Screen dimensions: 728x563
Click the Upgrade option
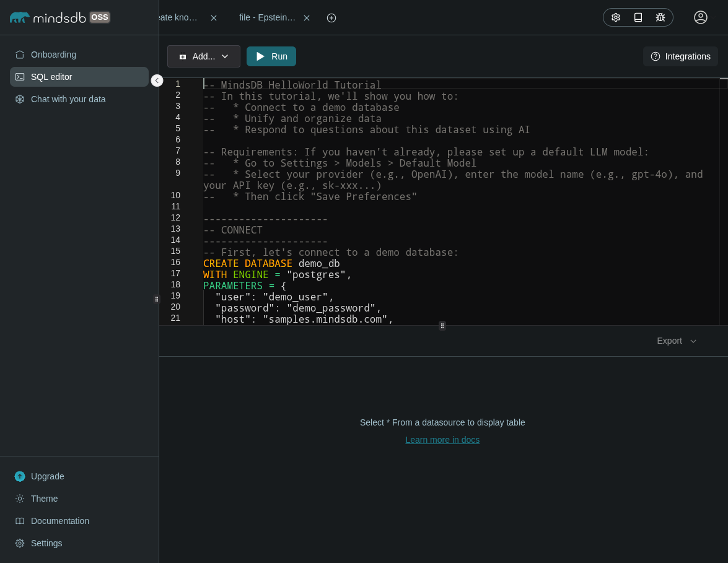coord(79,477)
